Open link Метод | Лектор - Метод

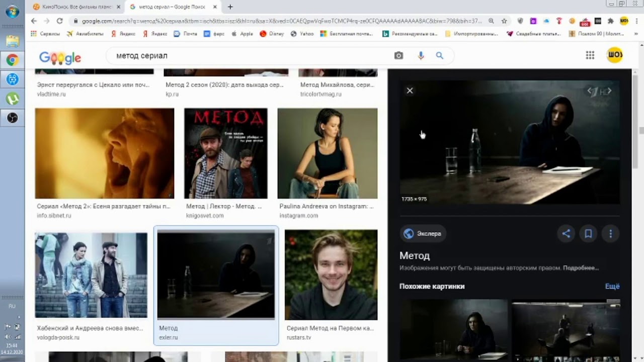(224, 206)
